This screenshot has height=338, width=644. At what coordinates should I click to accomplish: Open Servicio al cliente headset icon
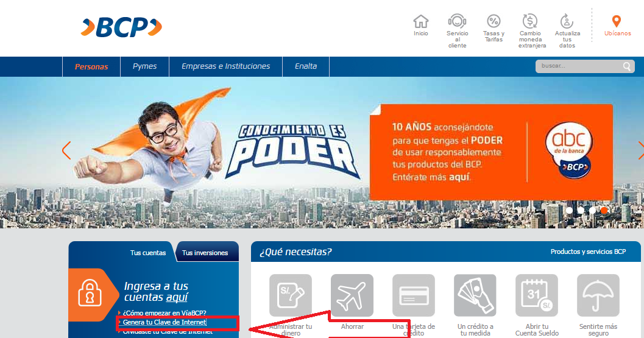tap(457, 21)
